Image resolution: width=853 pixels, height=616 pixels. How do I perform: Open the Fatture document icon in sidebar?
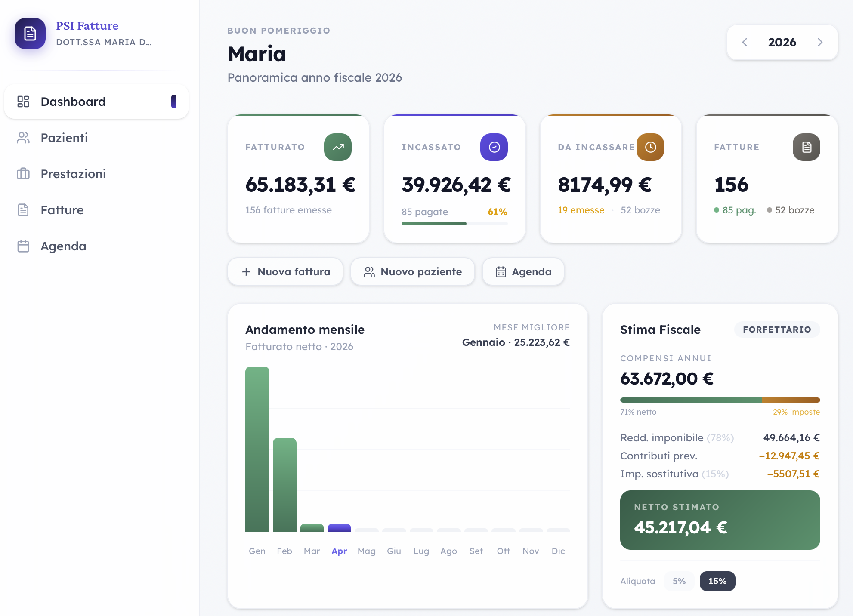coord(23,210)
